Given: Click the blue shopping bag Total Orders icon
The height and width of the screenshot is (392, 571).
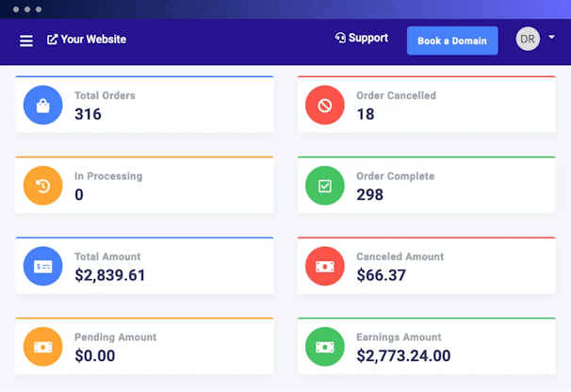Looking at the screenshot, I should coord(42,105).
